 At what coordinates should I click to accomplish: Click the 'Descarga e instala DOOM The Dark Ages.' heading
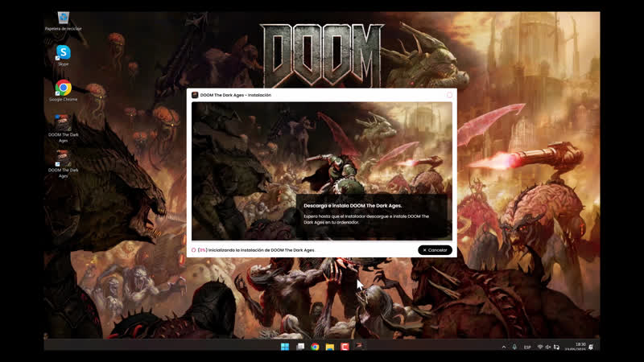[x=353, y=206]
